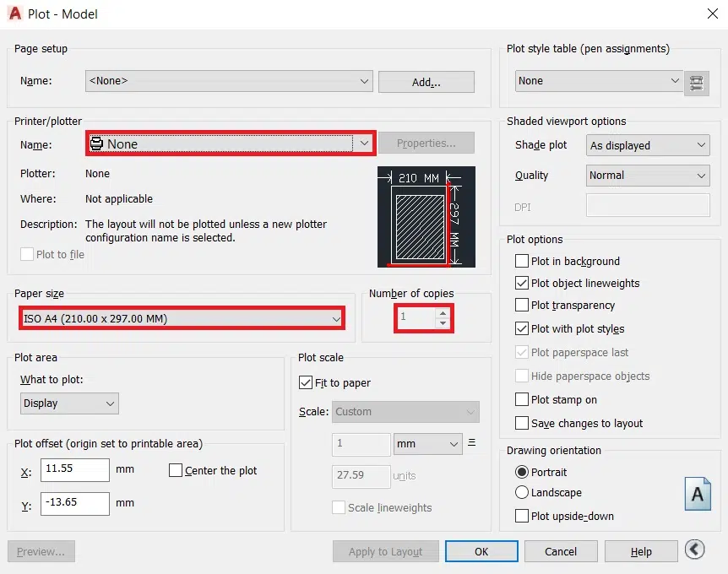Click the plot style table editor icon
This screenshot has height=574, width=728.
(x=696, y=82)
